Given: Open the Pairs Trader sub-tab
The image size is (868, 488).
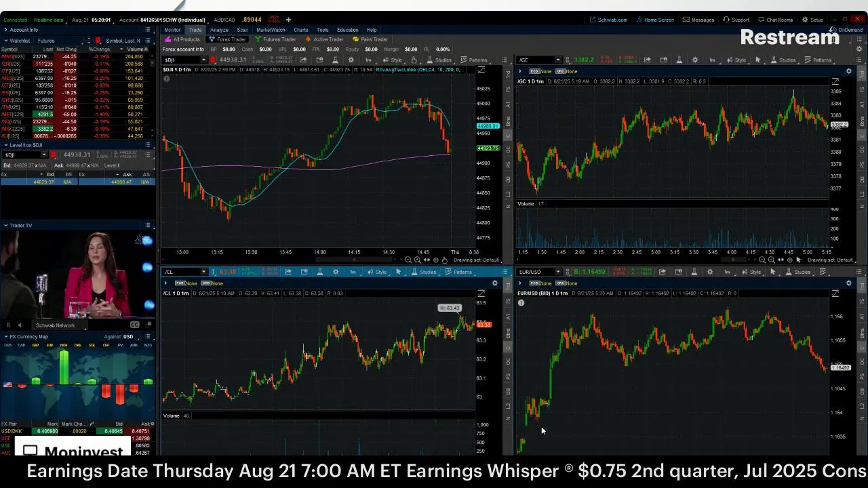Looking at the screenshot, I should pyautogui.click(x=370, y=39).
